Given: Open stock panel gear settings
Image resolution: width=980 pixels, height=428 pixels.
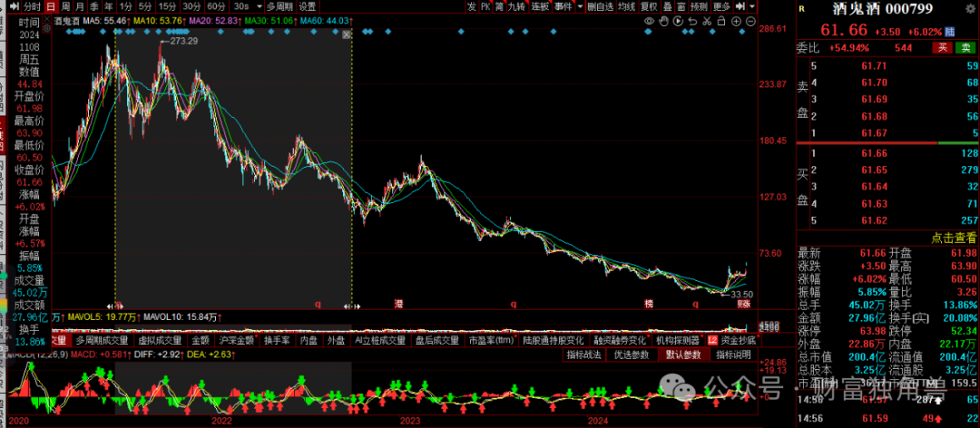Looking at the screenshot, I should pyautogui.click(x=971, y=9).
